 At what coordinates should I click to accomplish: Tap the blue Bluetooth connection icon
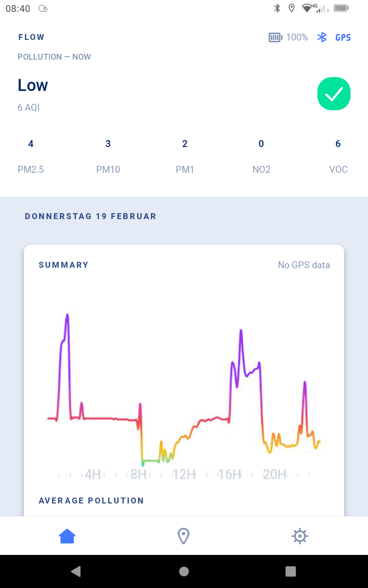tap(322, 37)
